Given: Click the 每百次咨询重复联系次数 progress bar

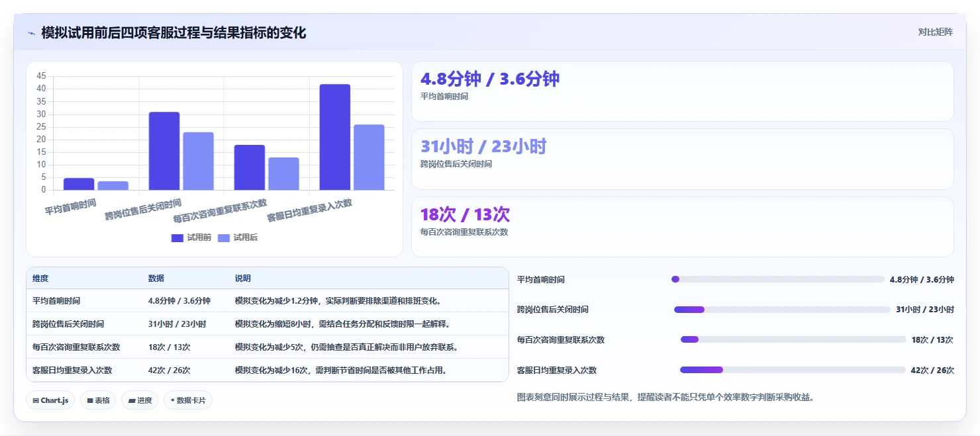Looking at the screenshot, I should point(793,339).
